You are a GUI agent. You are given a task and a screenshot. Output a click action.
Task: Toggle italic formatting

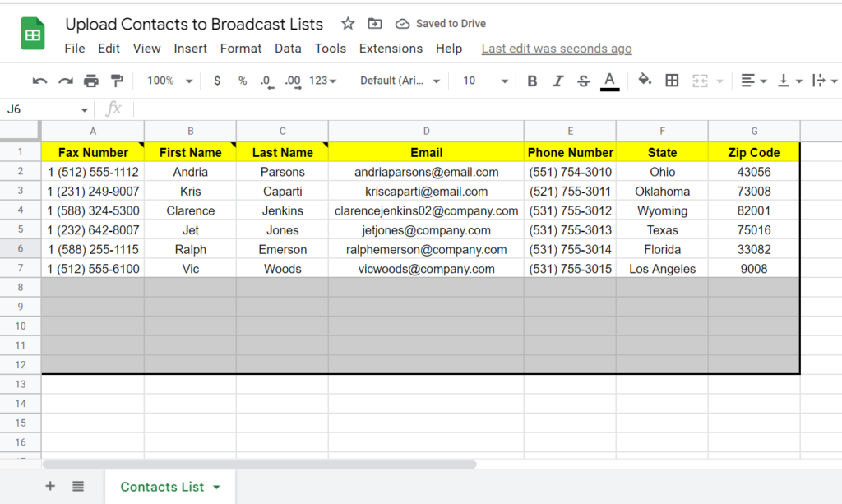(x=558, y=81)
